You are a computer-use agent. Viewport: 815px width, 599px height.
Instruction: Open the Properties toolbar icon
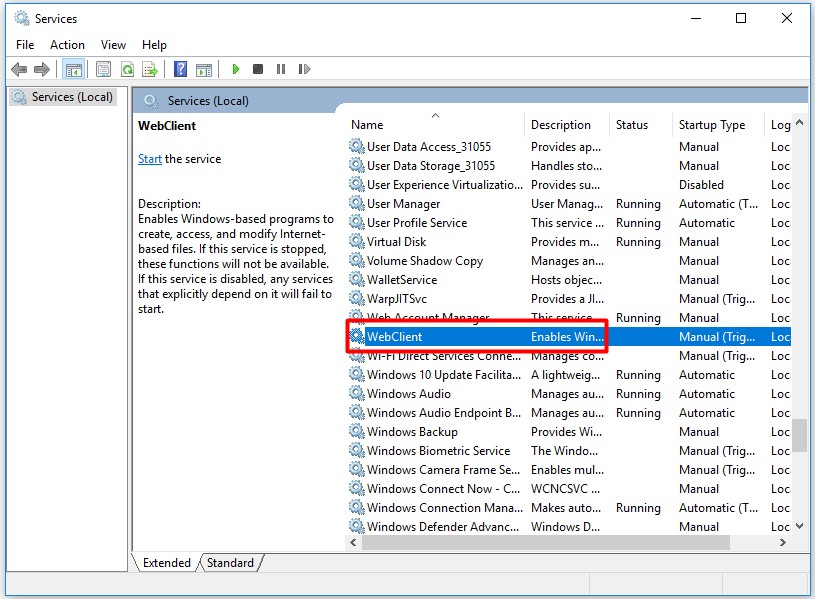click(103, 69)
